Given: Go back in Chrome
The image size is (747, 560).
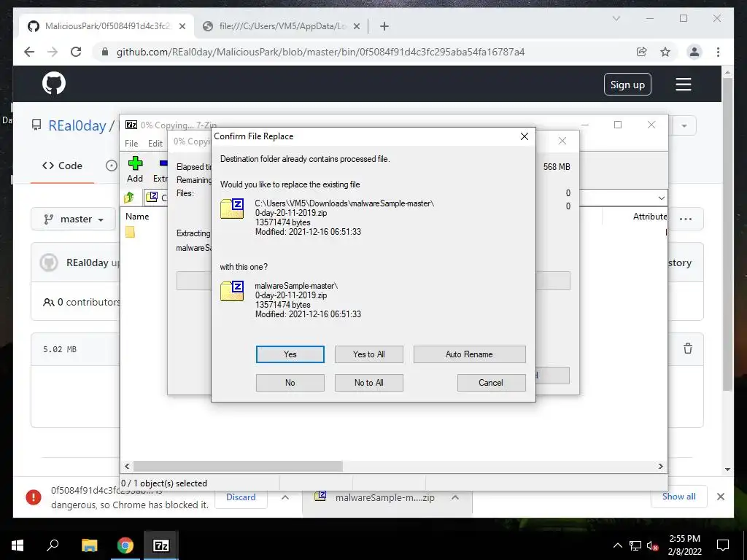Looking at the screenshot, I should point(29,52).
